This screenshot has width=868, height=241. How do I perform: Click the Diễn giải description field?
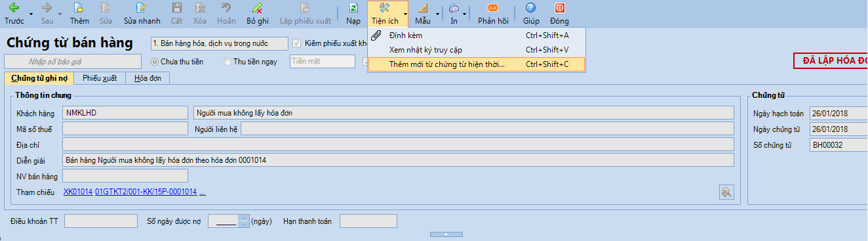pyautogui.click(x=398, y=160)
